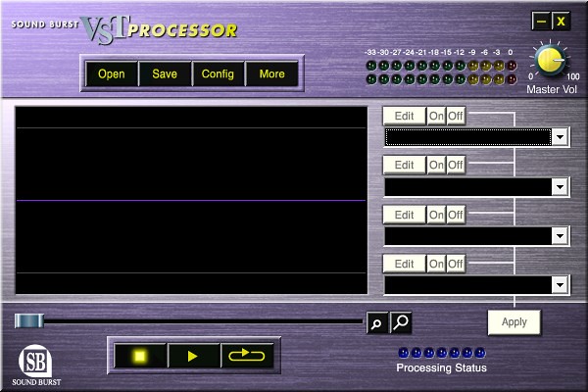
Task: Click the Apply button
Action: click(514, 322)
